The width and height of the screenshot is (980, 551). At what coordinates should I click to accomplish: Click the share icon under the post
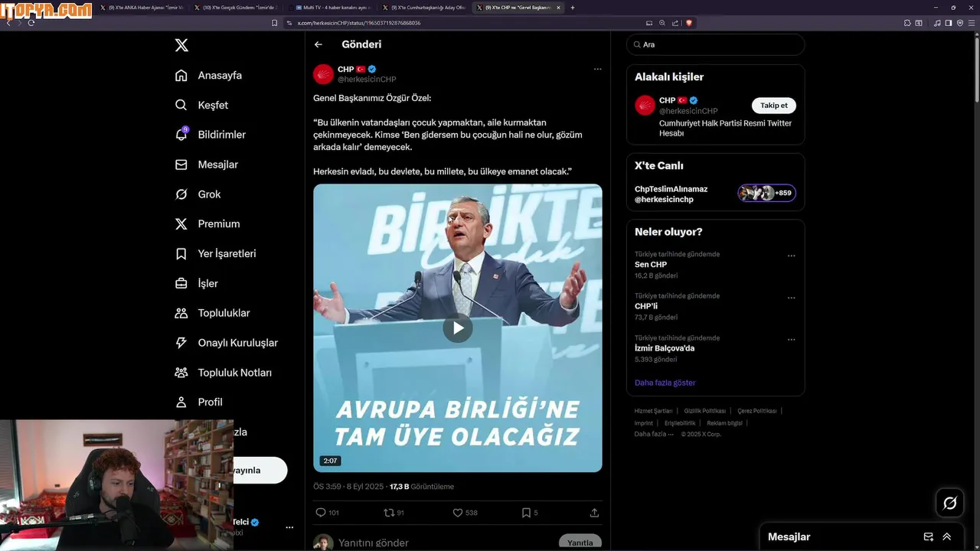(594, 513)
